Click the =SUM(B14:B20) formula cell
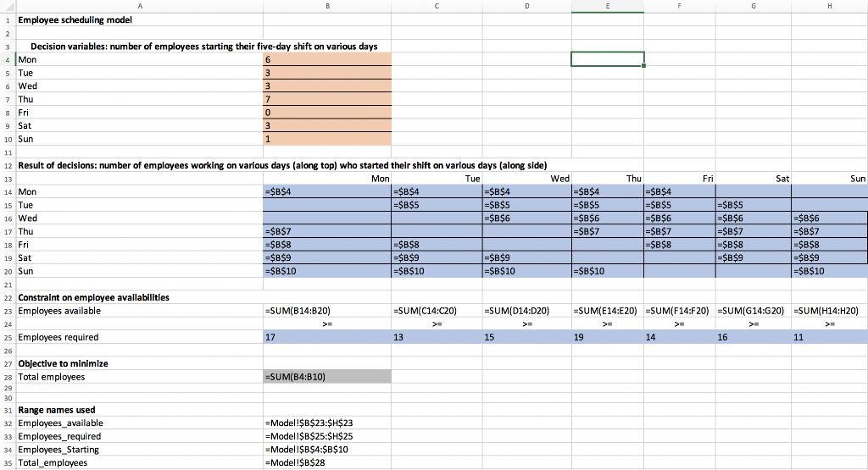Screen dimensions: 868x470 pyautogui.click(x=327, y=311)
